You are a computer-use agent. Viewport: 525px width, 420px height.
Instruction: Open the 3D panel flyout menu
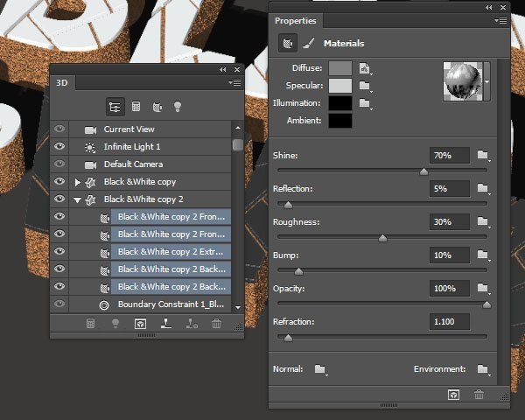(234, 82)
